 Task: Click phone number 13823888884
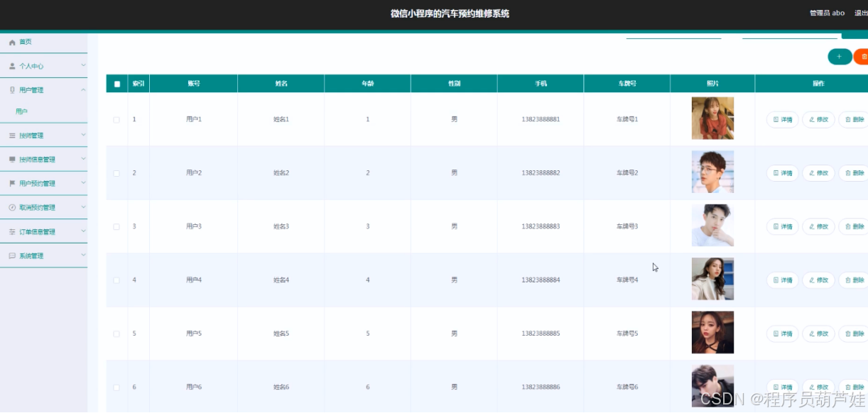coord(541,280)
